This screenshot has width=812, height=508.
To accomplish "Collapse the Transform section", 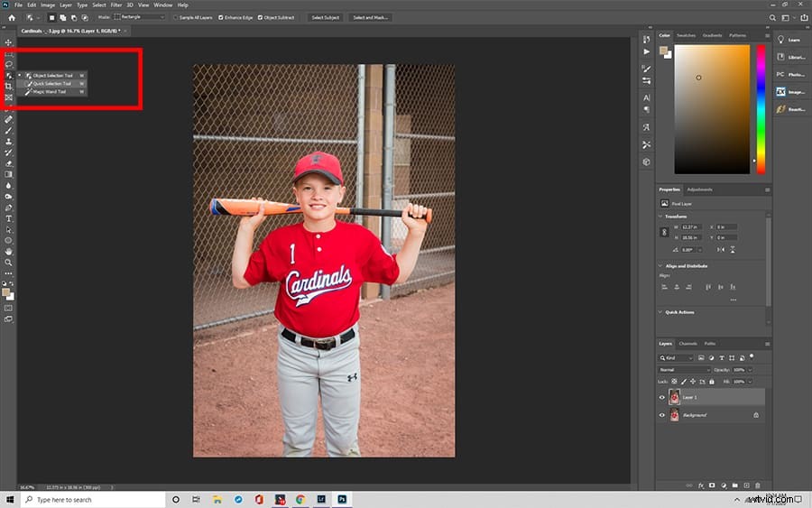I will (x=660, y=217).
